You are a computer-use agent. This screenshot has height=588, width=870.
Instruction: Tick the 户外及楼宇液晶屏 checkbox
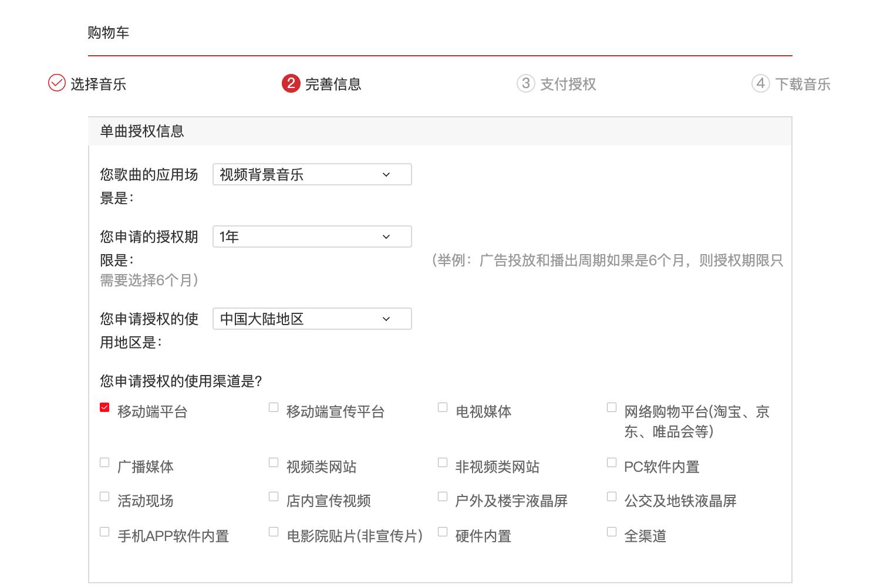point(443,496)
